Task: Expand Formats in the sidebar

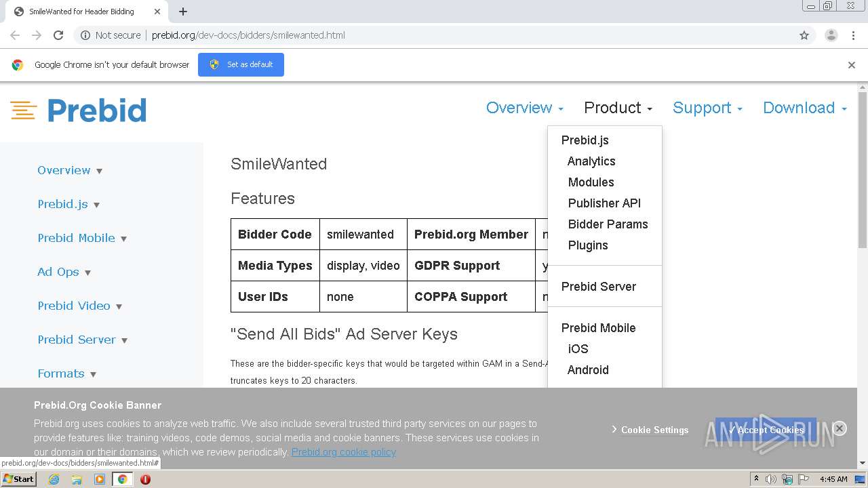Action: pos(67,373)
